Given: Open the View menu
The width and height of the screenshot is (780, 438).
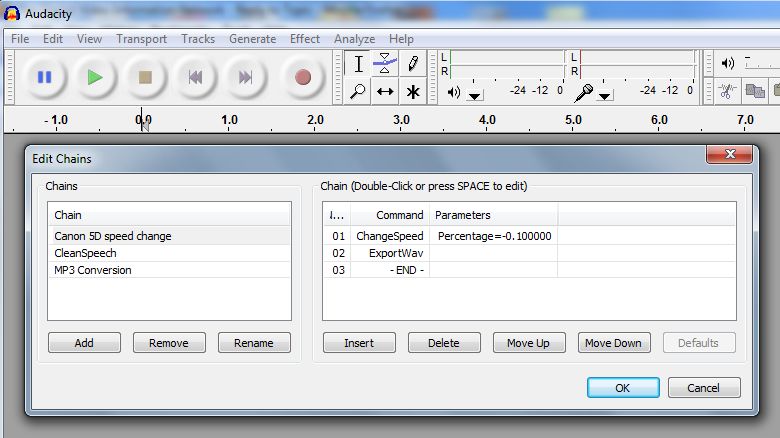Looking at the screenshot, I should click(90, 39).
